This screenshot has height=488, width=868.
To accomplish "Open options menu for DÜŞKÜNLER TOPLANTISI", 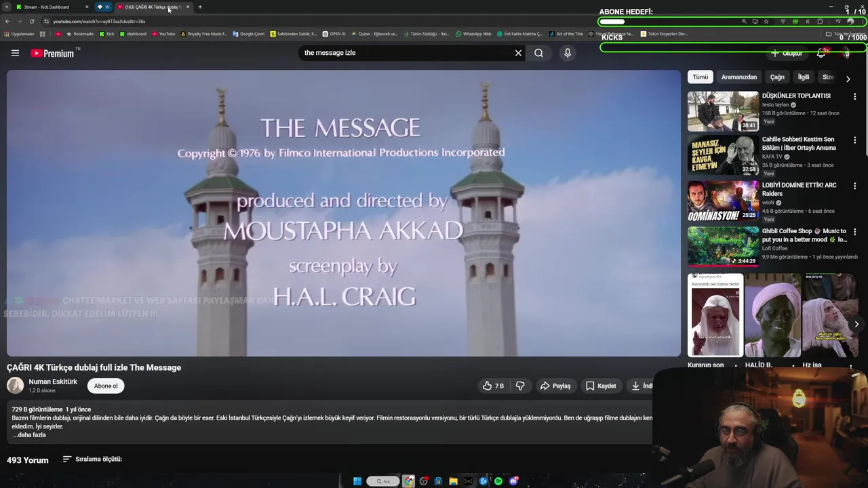I will pyautogui.click(x=854, y=97).
